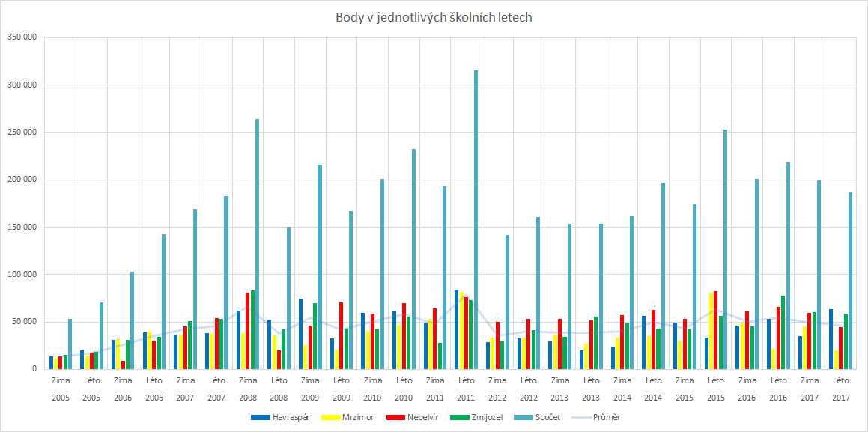Click the 150 000 y-axis label
This screenshot has height=432, width=868.
point(22,227)
